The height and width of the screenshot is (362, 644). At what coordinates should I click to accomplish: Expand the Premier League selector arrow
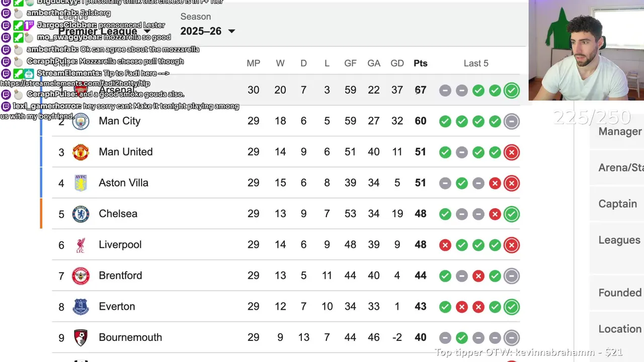(x=147, y=32)
